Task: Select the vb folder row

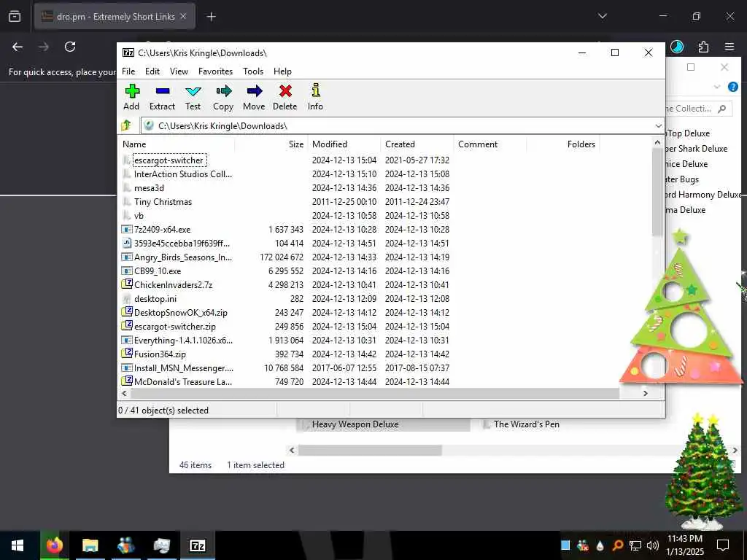Action: 286,216
